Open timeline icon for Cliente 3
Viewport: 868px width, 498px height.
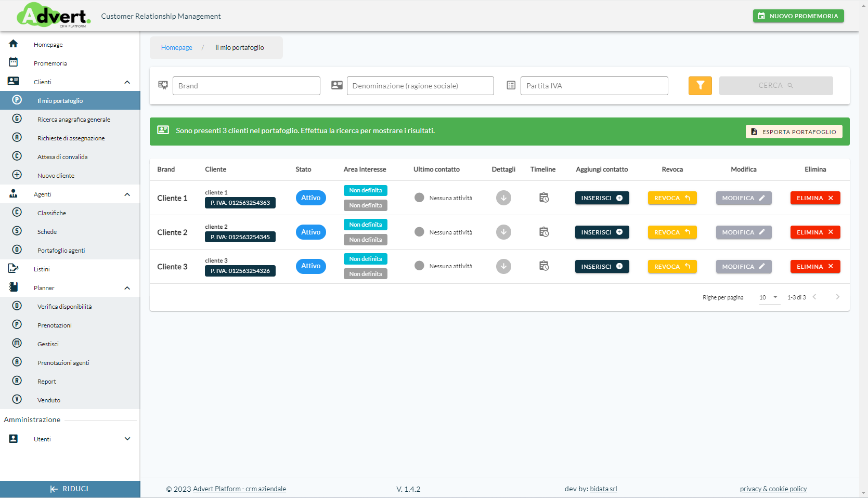point(543,266)
